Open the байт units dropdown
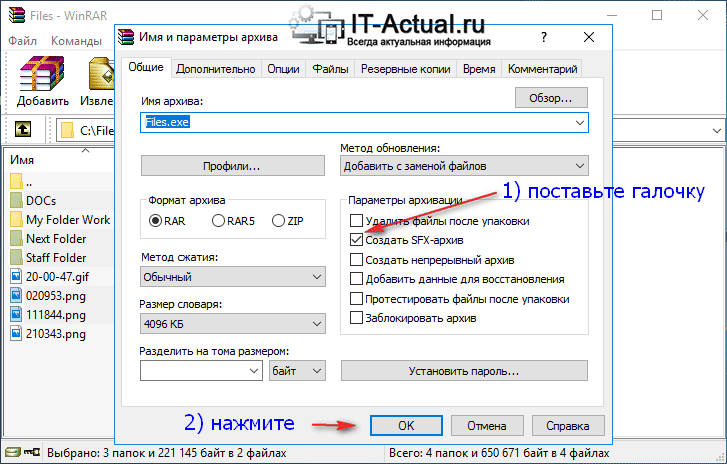 297,371
